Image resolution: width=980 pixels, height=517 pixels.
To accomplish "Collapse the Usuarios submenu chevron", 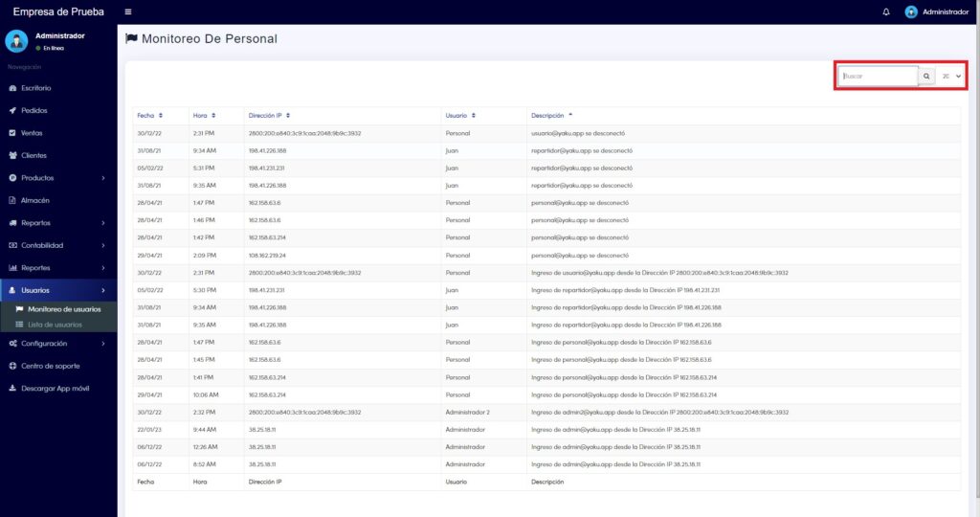I will point(103,291).
